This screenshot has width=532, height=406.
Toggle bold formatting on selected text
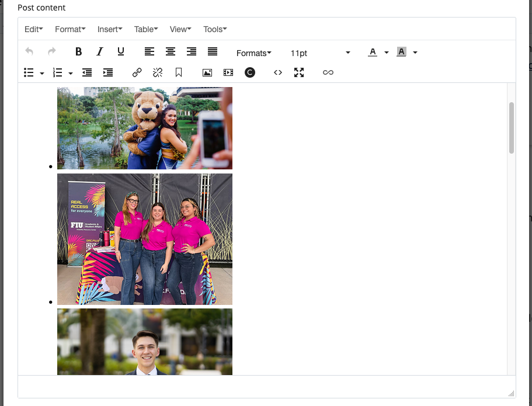pyautogui.click(x=78, y=51)
